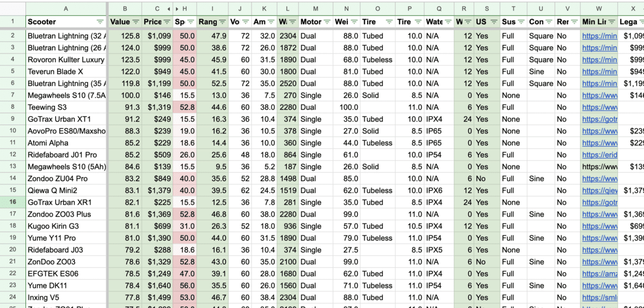
Task: Open the filter for the Scooter column
Action: (x=100, y=22)
